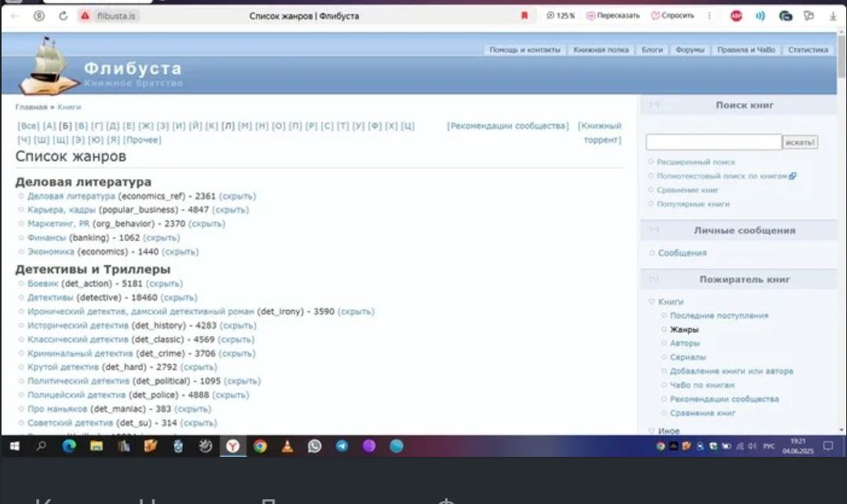The image size is (847, 504).
Task: Open the browser three-dot options menu
Action: tap(710, 16)
